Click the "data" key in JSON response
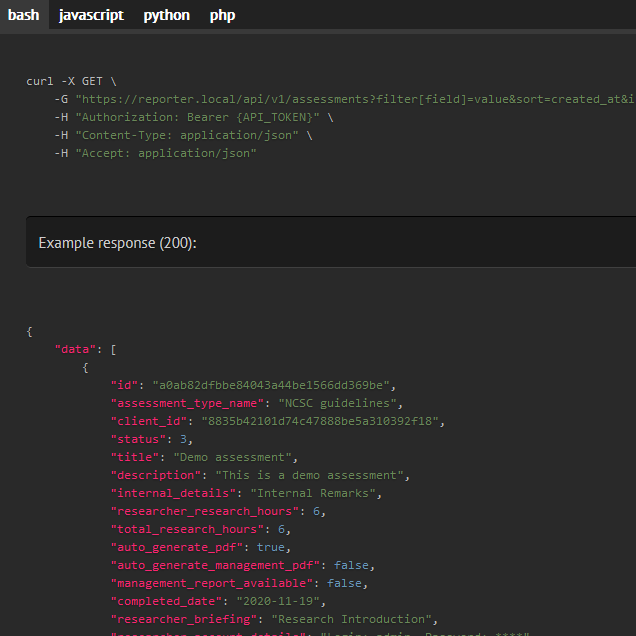The image size is (636, 636). pos(75,349)
